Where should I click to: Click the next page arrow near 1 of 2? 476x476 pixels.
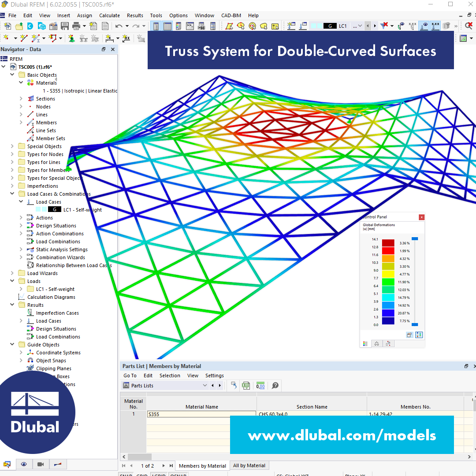[163, 465]
